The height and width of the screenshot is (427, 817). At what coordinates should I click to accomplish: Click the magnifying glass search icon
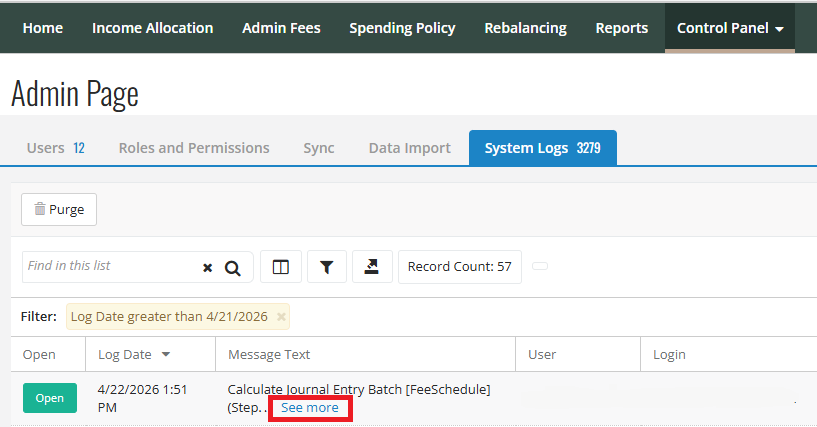[232, 268]
